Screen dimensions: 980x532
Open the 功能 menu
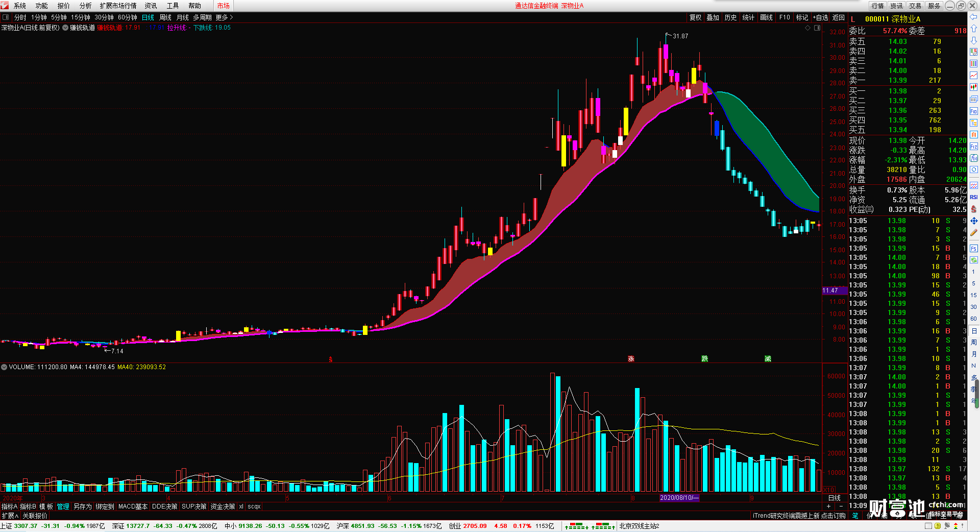42,6
